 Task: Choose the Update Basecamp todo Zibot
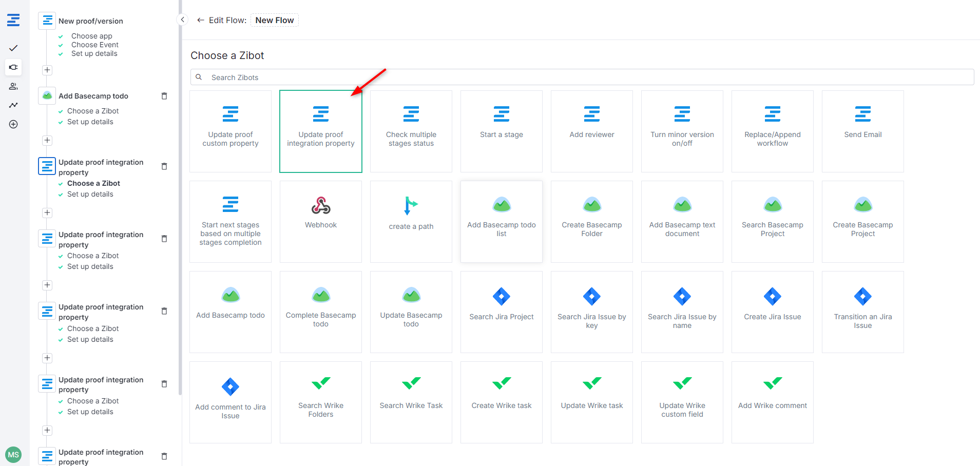[411, 312]
